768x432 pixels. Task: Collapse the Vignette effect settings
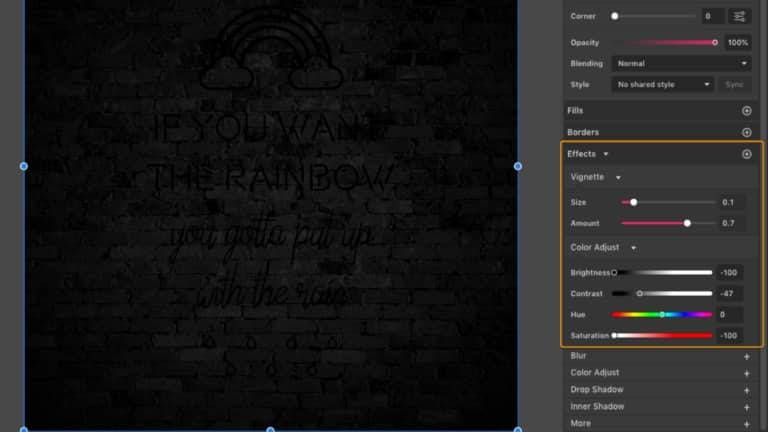coord(618,177)
